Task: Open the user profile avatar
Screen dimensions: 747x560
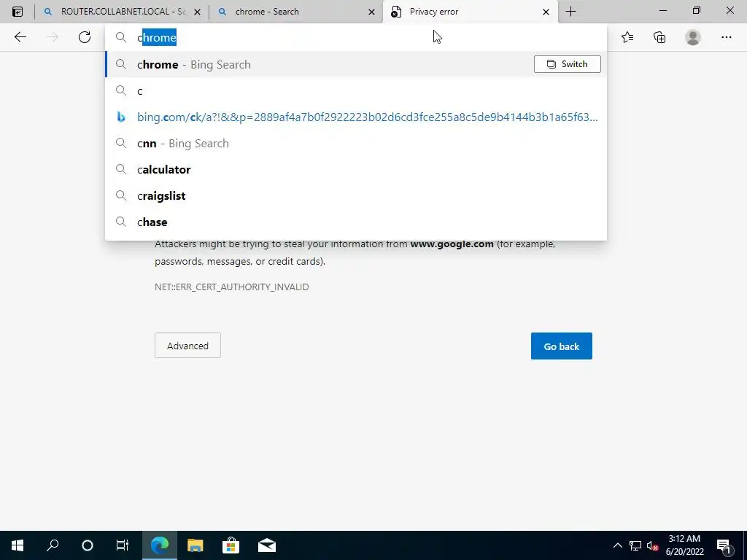Action: 693,37
